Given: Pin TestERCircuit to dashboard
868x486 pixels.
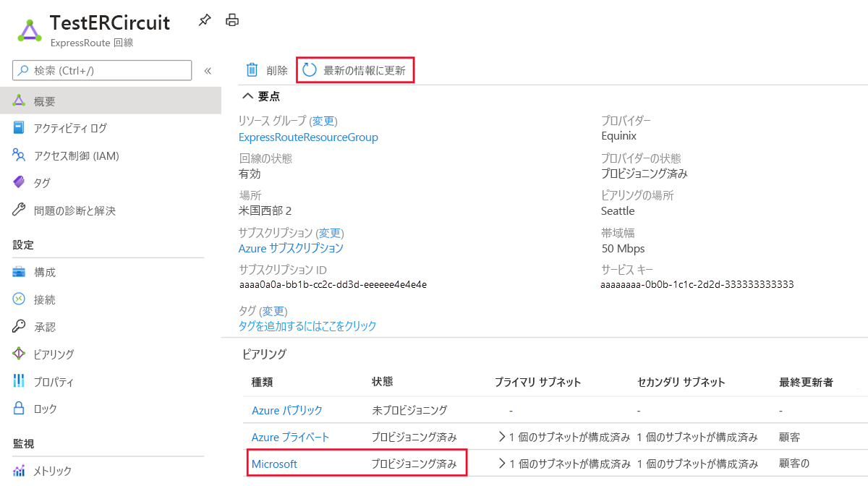Looking at the screenshot, I should tap(205, 20).
